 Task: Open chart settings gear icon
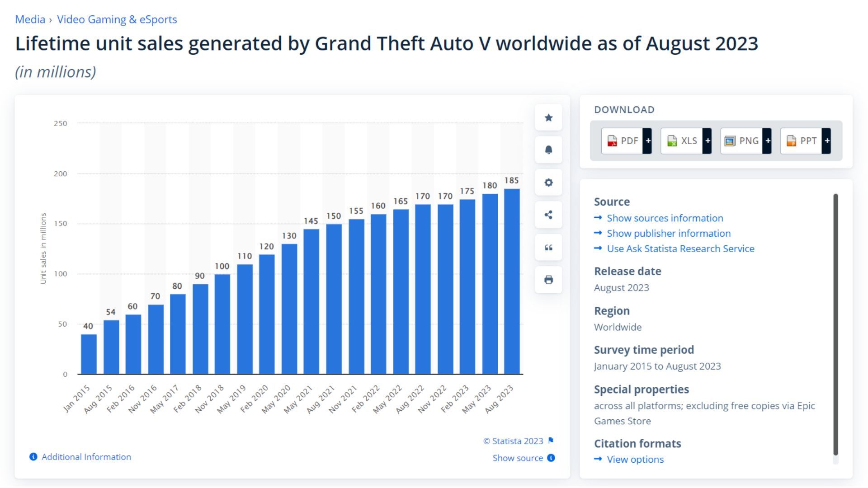click(x=548, y=183)
